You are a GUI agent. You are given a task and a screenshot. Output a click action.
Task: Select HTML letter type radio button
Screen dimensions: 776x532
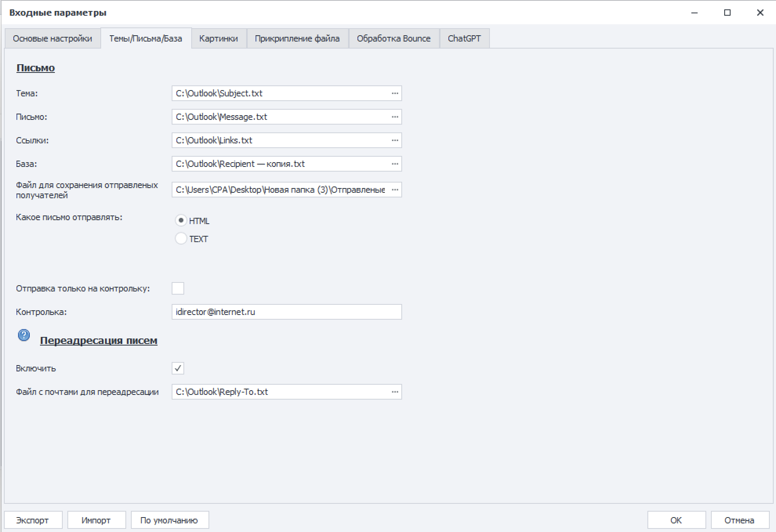[x=181, y=221]
